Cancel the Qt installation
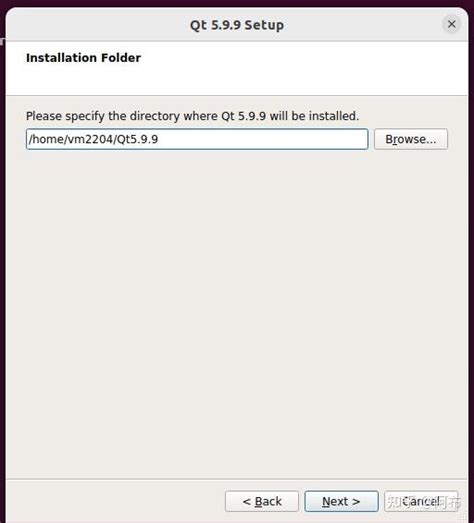474x523 pixels. tap(421, 501)
